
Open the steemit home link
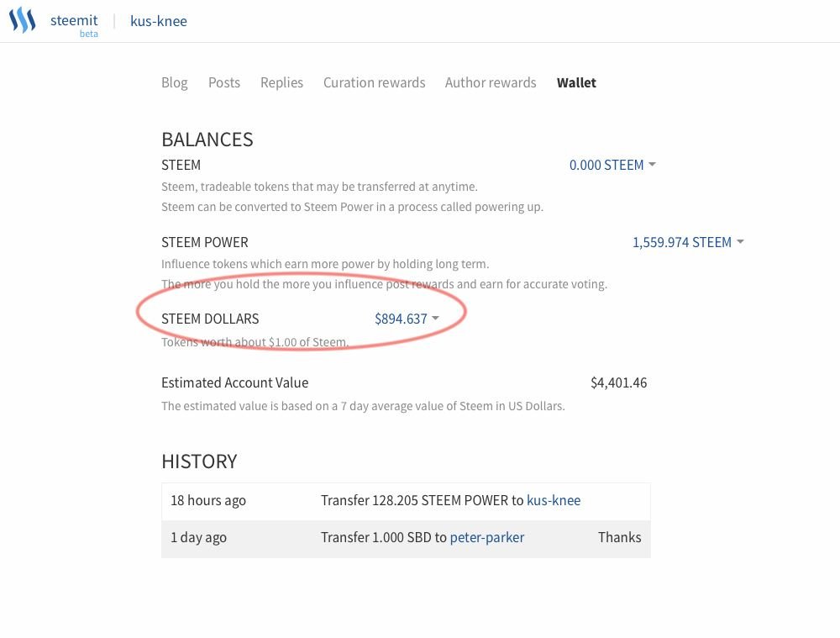tap(74, 20)
